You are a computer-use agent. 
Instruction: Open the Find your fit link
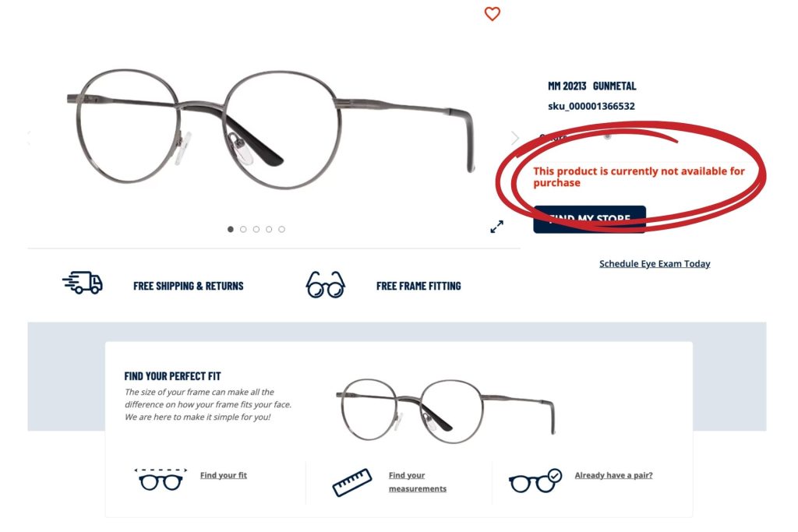[x=224, y=475]
